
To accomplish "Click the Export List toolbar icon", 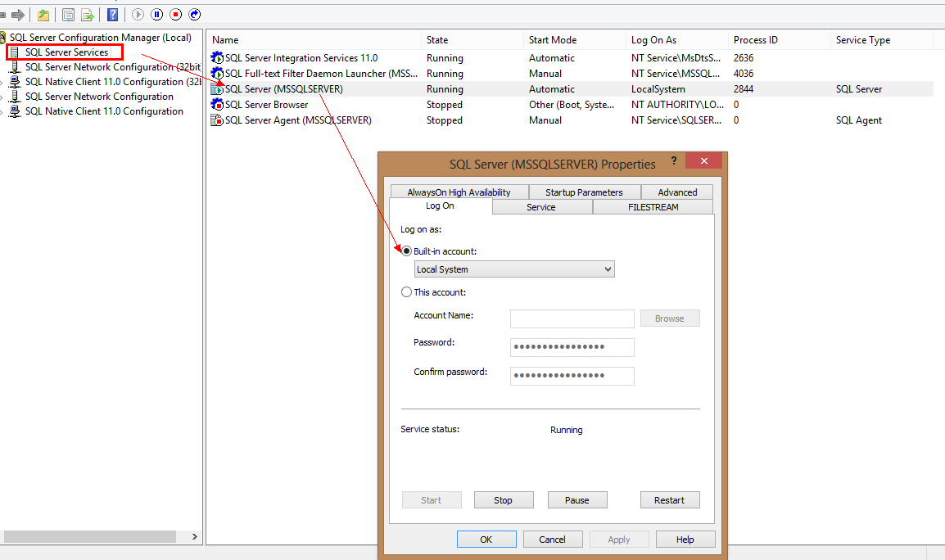I will point(88,15).
